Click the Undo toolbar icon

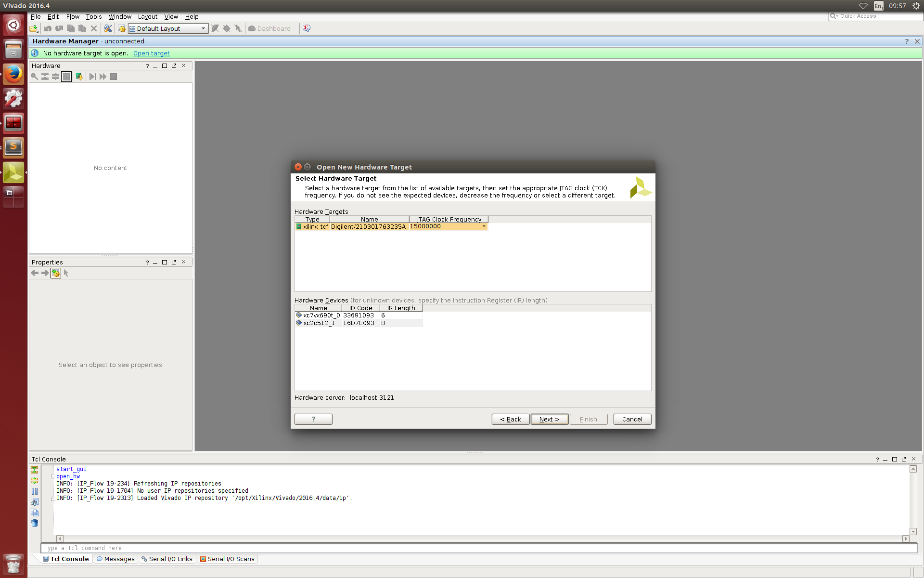point(48,28)
